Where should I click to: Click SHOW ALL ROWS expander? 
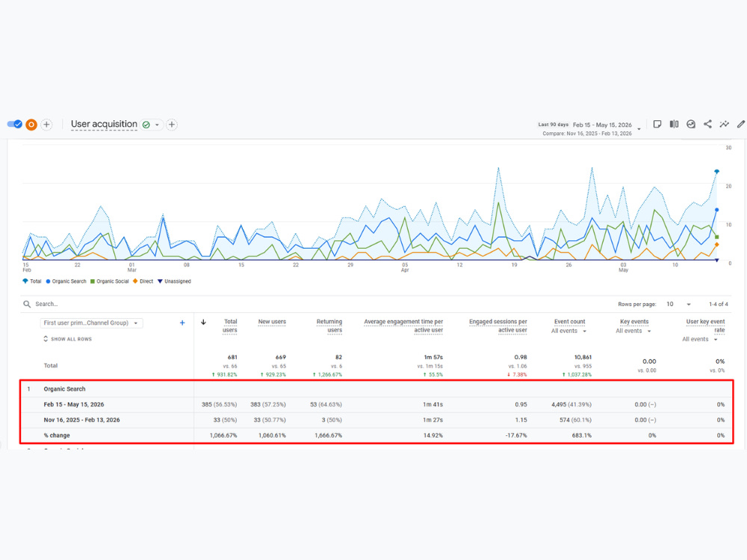68,339
